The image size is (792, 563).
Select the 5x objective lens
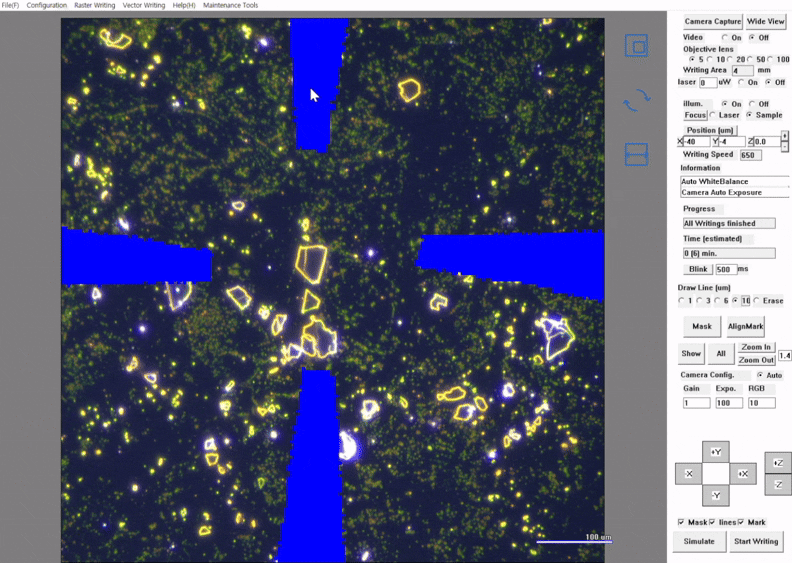click(692, 60)
